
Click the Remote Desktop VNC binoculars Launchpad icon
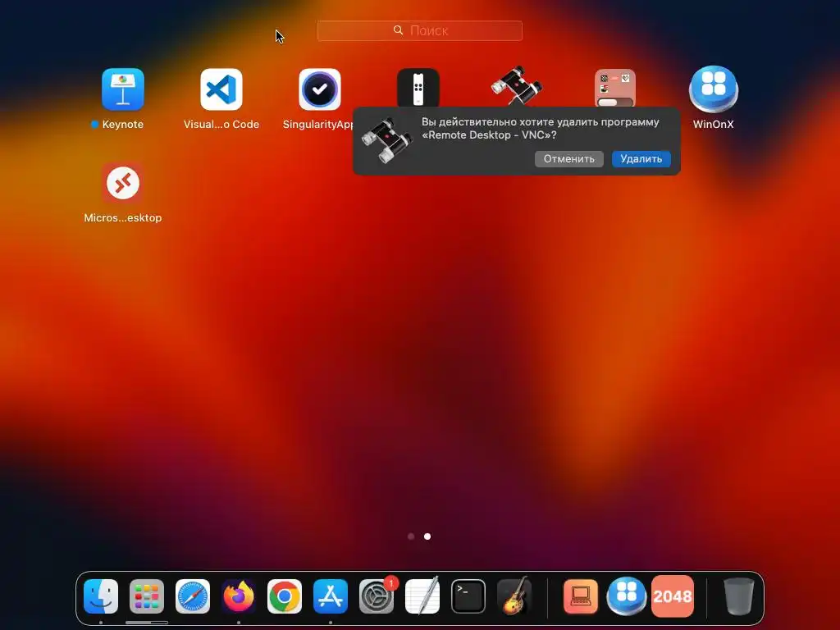coord(517,85)
